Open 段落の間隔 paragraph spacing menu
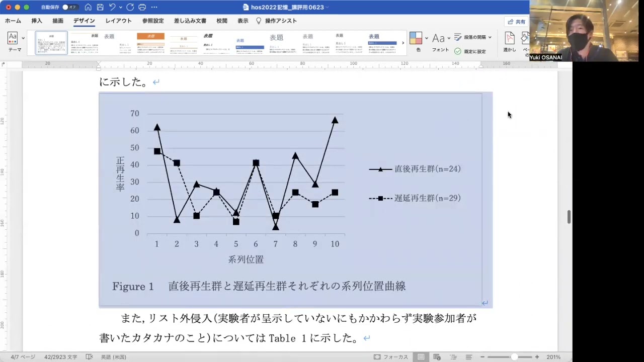This screenshot has width=644, height=362. point(473,37)
